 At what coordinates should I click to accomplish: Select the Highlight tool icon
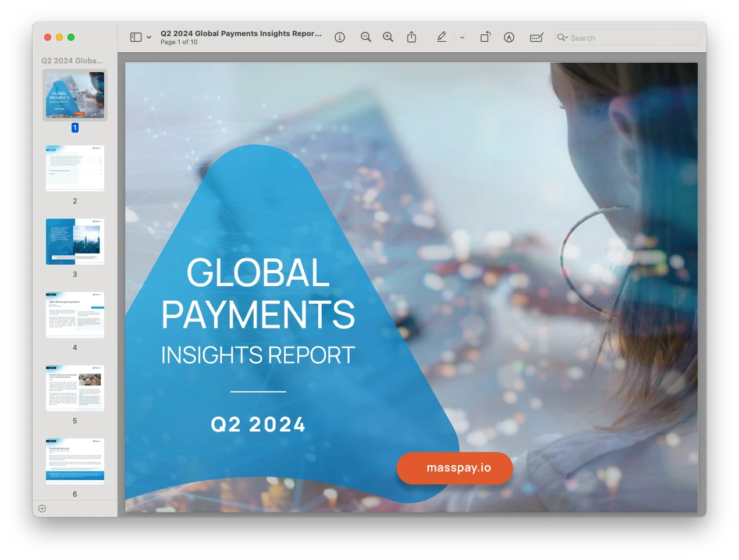click(509, 37)
